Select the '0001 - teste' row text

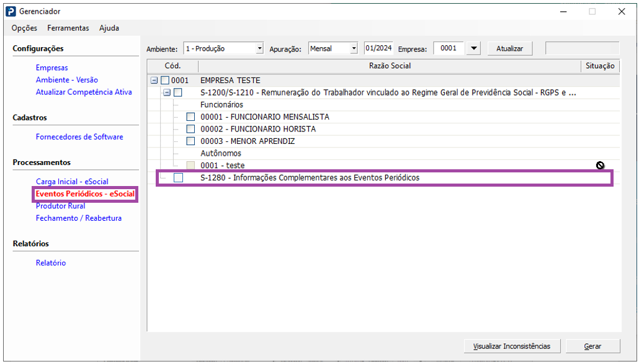coord(223,166)
